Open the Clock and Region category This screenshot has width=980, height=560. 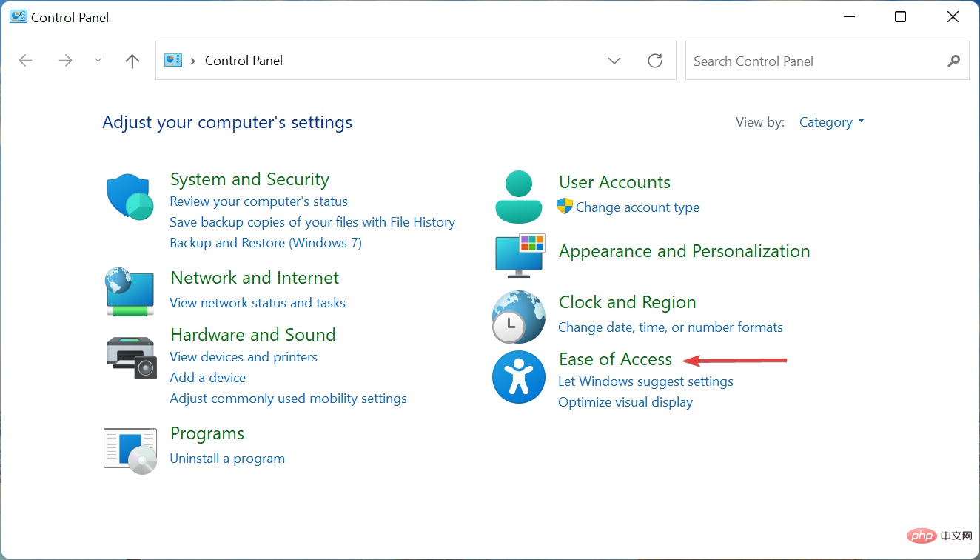point(628,302)
